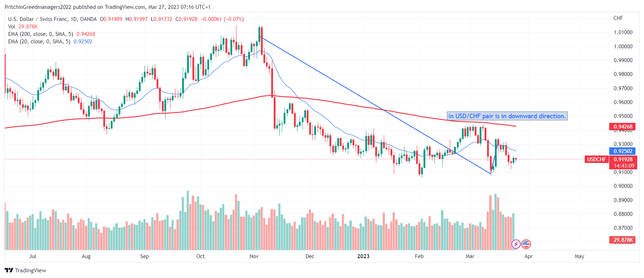Screen dimensions: 644x278
Task: Click the low value L0.91732 in header
Action: pos(162,19)
